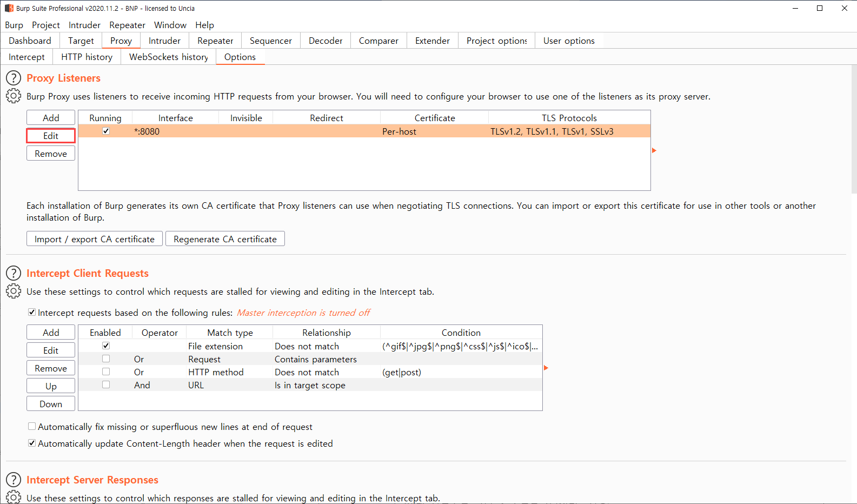
Task: Switch to the Intercept sub-tab
Action: [x=26, y=57]
